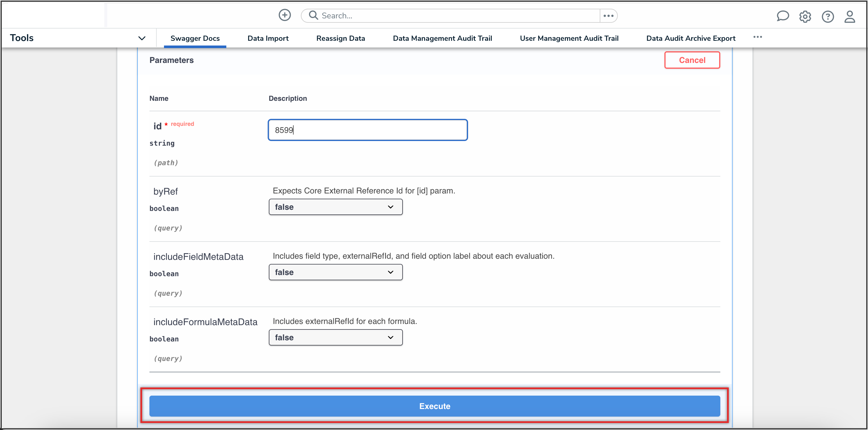Open Data Management Audit Trail tab
The height and width of the screenshot is (430, 868).
coord(442,38)
